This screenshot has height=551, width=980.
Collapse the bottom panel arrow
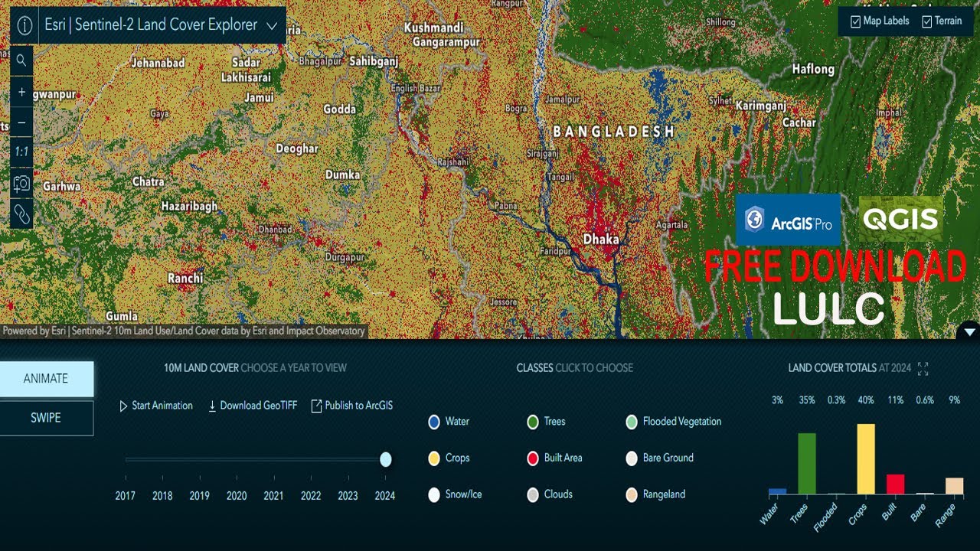tap(969, 331)
